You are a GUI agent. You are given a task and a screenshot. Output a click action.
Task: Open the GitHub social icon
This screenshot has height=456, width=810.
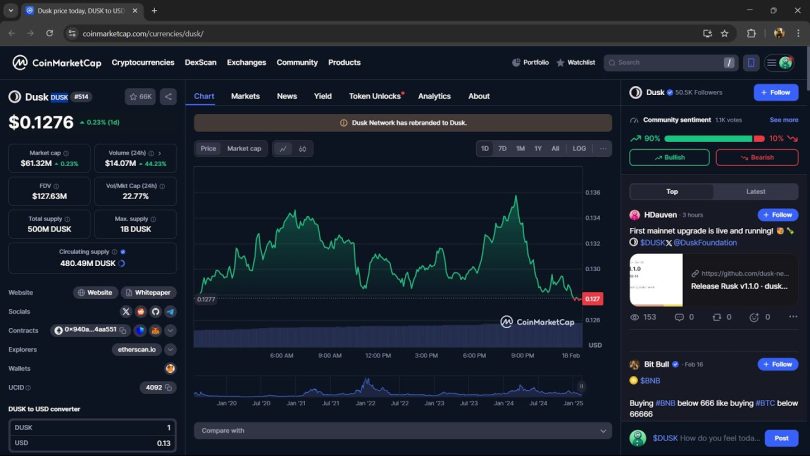pyautogui.click(x=155, y=311)
